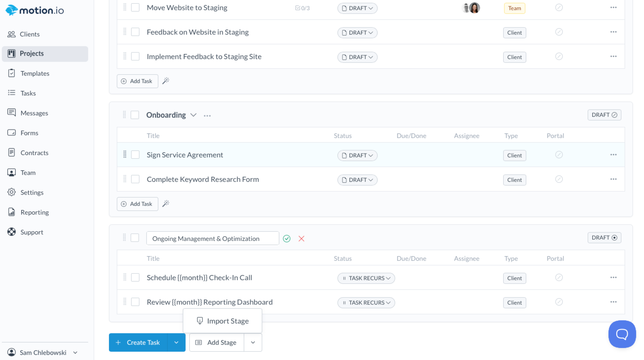Toggle portal visibility for Sign Service Agreement
The height and width of the screenshot is (360, 644).
click(559, 155)
